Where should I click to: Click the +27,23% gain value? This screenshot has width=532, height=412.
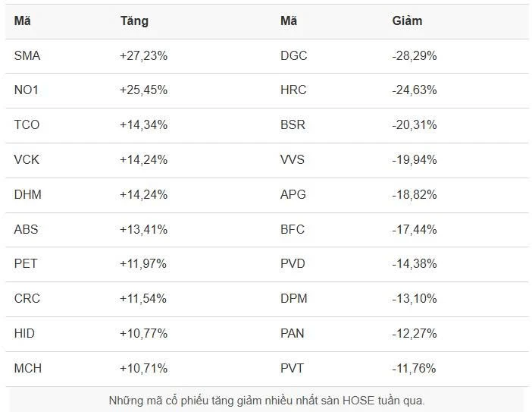click(143, 55)
